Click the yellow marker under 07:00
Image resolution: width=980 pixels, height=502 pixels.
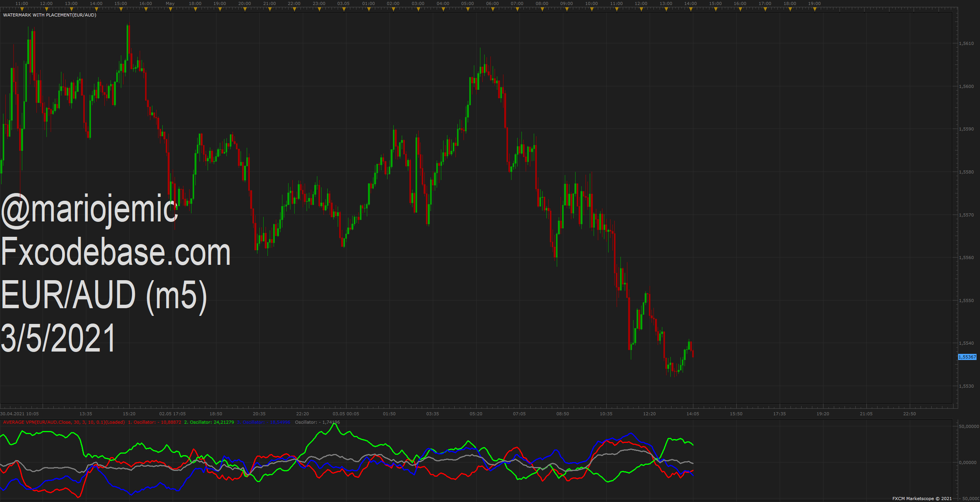(517, 9)
